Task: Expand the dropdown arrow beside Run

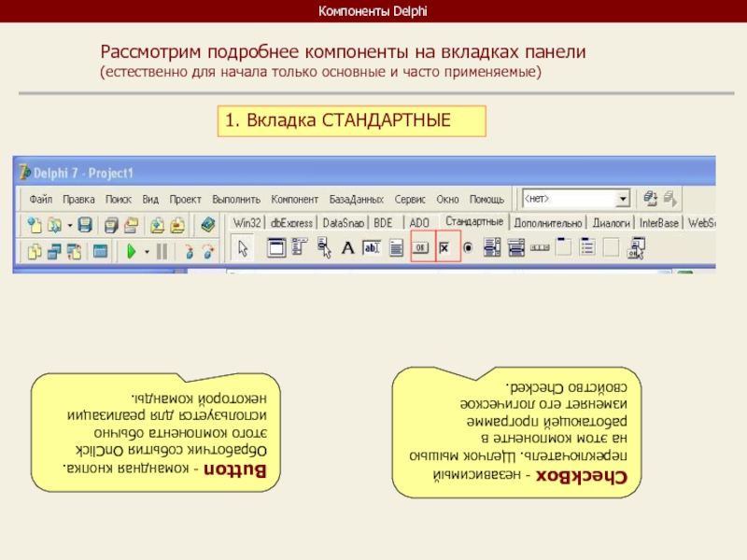Action: pyautogui.click(x=146, y=250)
